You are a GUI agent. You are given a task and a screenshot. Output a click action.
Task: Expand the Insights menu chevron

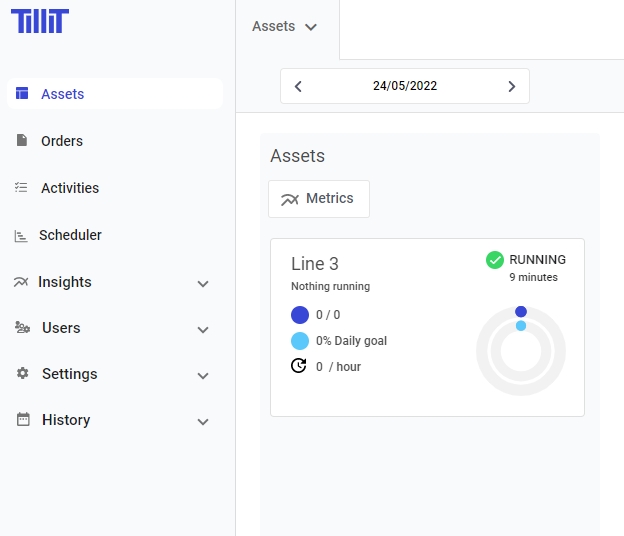coord(203,284)
